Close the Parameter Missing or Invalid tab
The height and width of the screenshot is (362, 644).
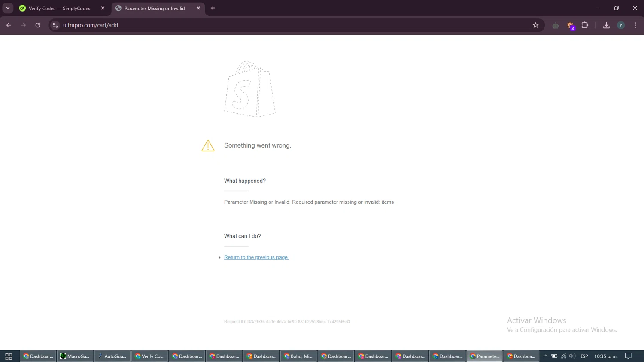click(198, 8)
